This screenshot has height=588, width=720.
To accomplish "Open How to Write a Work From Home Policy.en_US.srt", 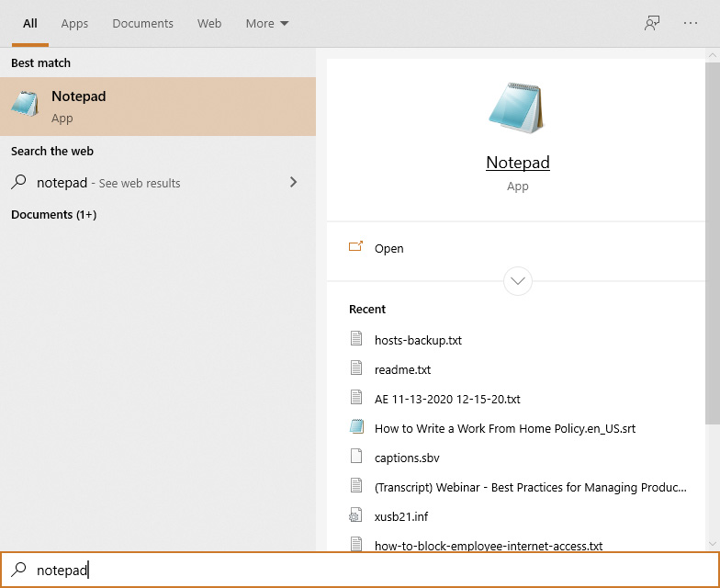I will (505, 428).
